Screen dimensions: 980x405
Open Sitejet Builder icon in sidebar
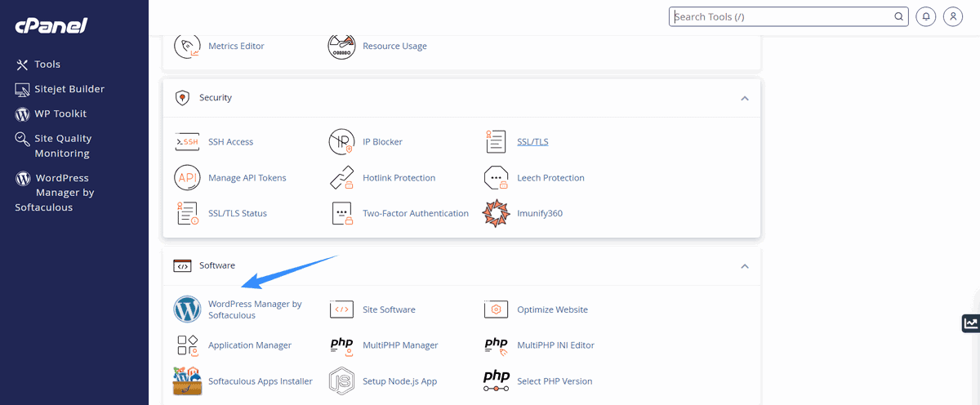point(23,89)
